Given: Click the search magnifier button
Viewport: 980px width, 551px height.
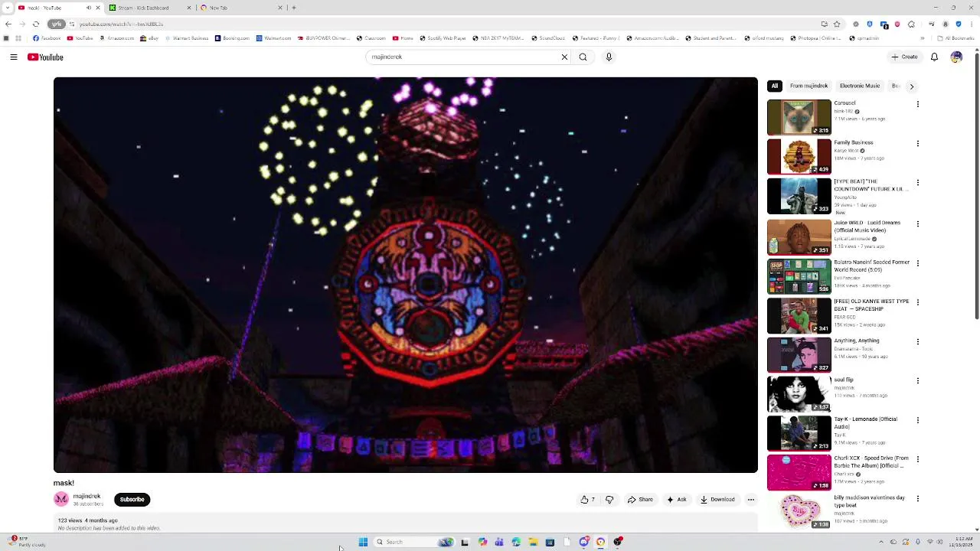Looking at the screenshot, I should 583,57.
